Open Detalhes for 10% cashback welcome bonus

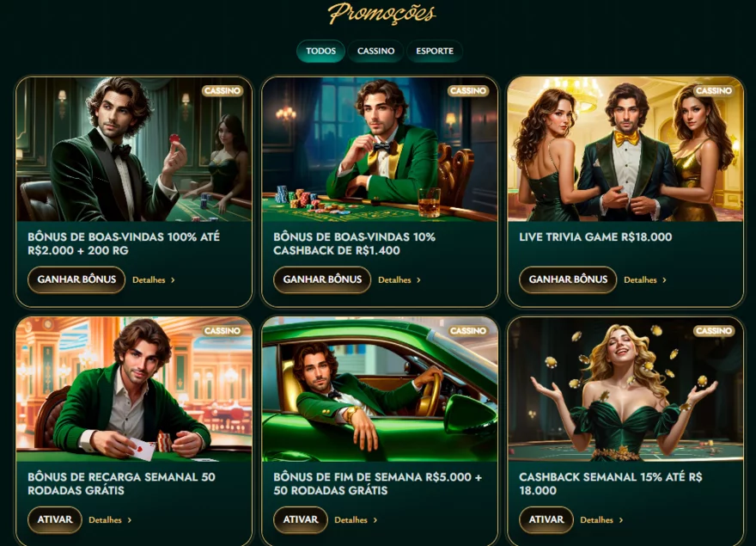pyautogui.click(x=399, y=280)
